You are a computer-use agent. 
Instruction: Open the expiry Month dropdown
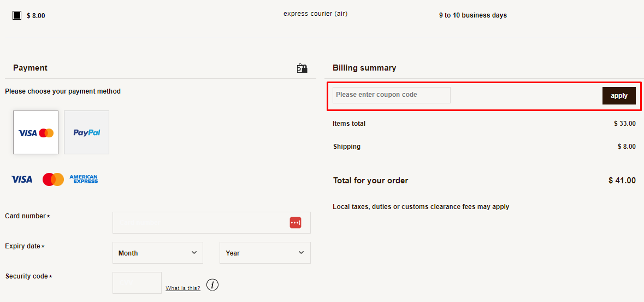pyautogui.click(x=158, y=253)
